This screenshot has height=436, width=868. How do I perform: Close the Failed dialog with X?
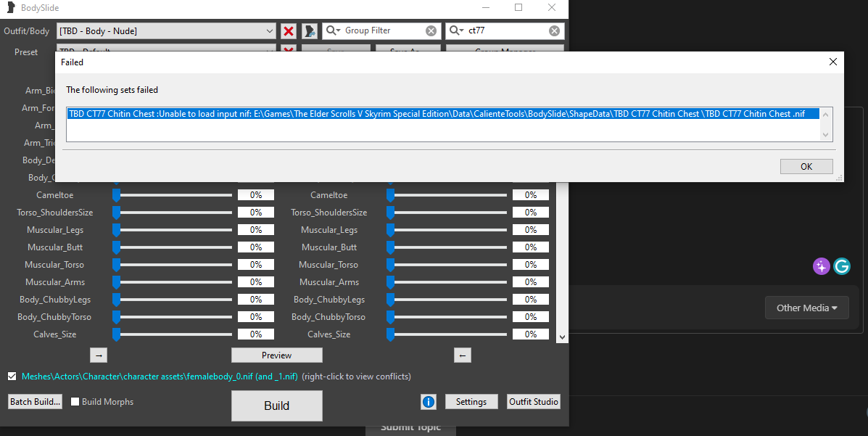pyautogui.click(x=832, y=62)
